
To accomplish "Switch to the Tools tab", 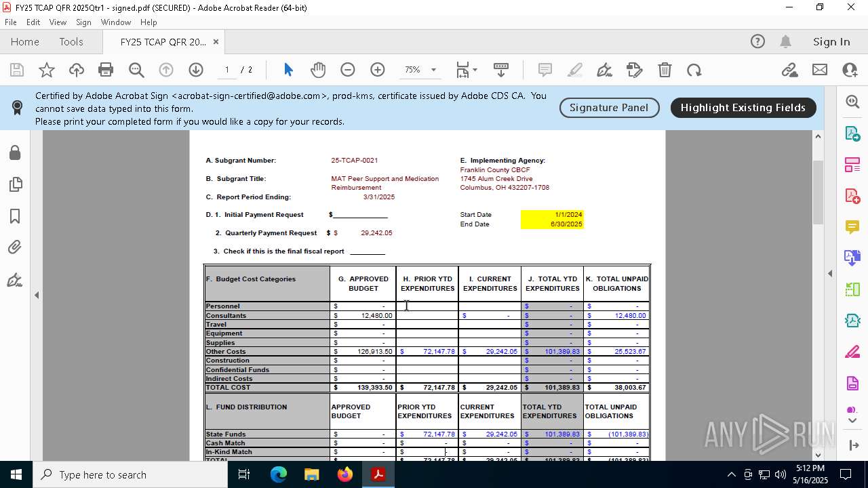I will (x=71, y=41).
